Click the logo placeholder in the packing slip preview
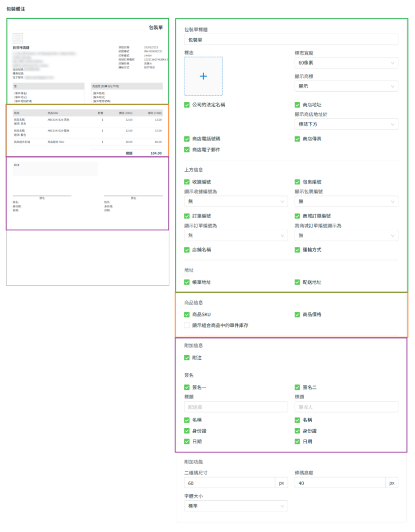Image resolution: width=415 pixels, height=532 pixels. click(18, 38)
